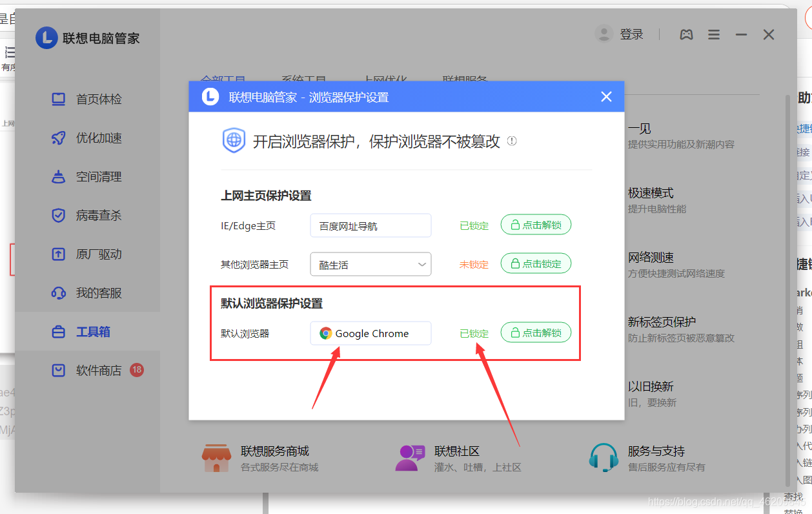Click the IE/Edge主页 field 百度网址导航
Image resolution: width=812 pixels, height=514 pixels.
(370, 226)
